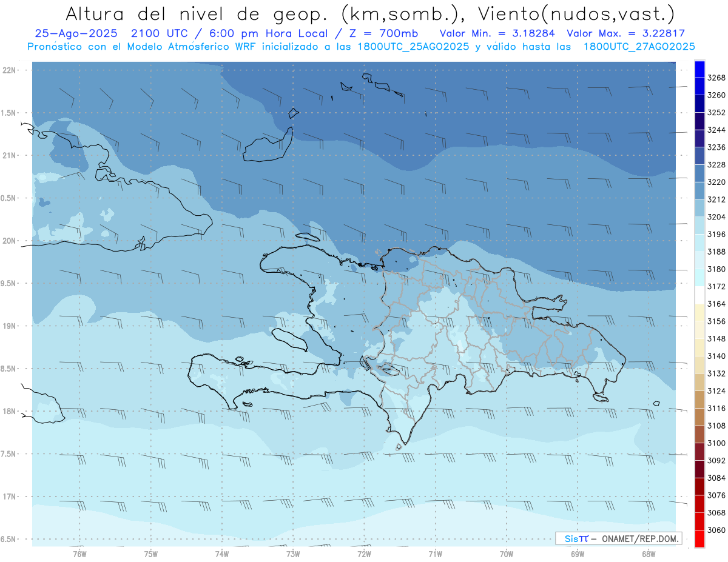Click the '7.5N' latitude axis label
728x562 pixels.
[8, 454]
